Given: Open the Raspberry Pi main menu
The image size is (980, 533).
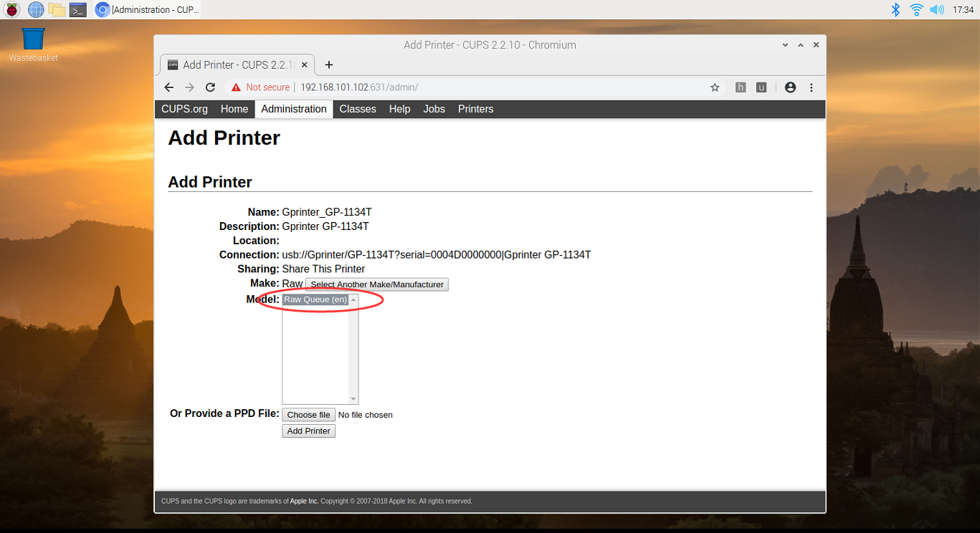Looking at the screenshot, I should pyautogui.click(x=11, y=9).
